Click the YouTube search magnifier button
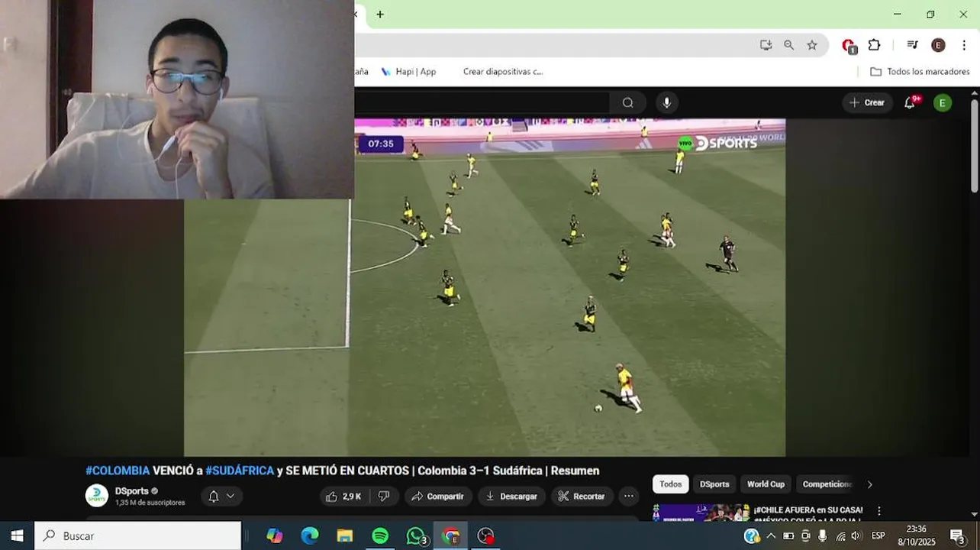 [x=627, y=102]
